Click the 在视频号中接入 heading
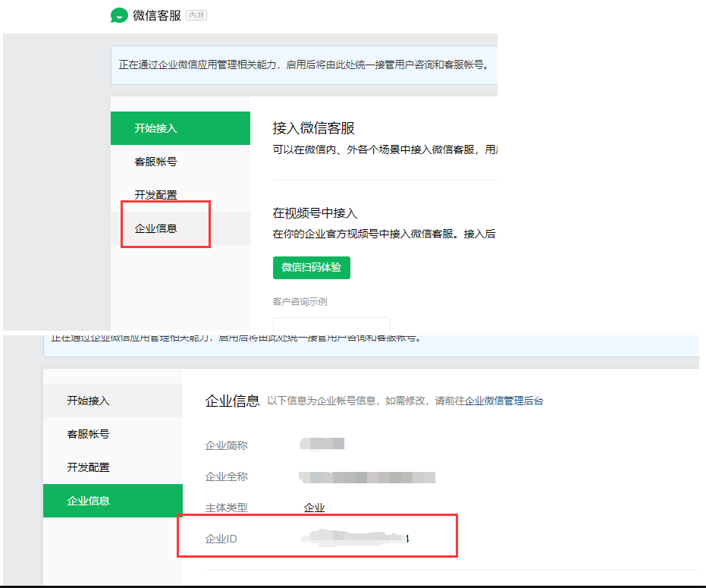The image size is (706, 588). pos(315,213)
